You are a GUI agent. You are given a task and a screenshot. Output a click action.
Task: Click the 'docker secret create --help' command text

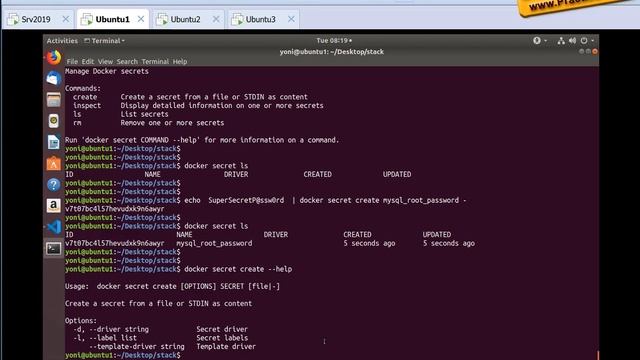pos(238,269)
